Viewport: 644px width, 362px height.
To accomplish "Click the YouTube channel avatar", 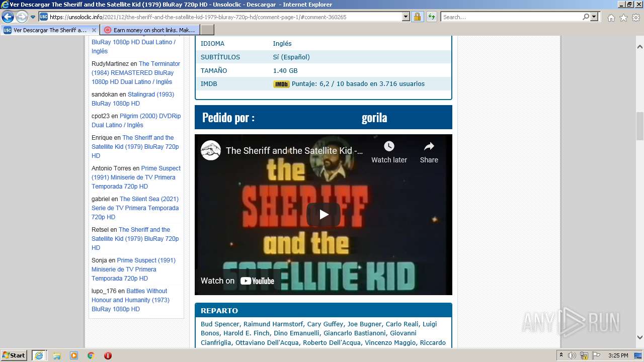I will click(211, 150).
